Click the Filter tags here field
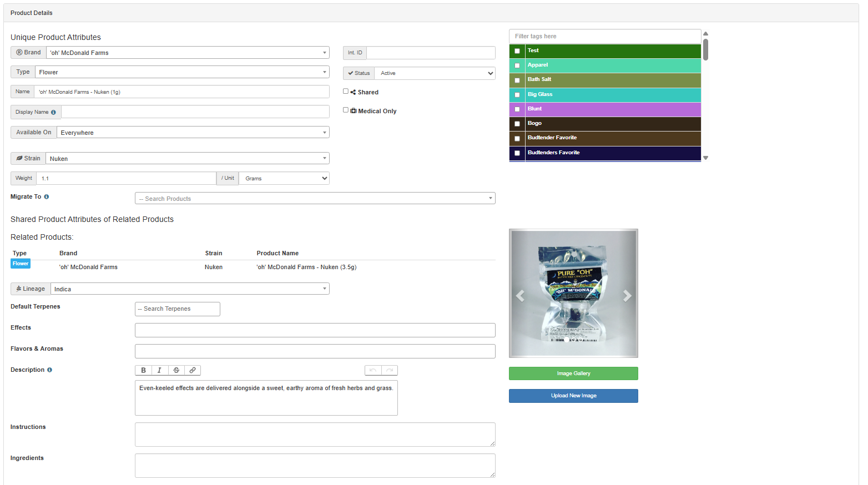The width and height of the screenshot is (868, 485). (x=605, y=36)
